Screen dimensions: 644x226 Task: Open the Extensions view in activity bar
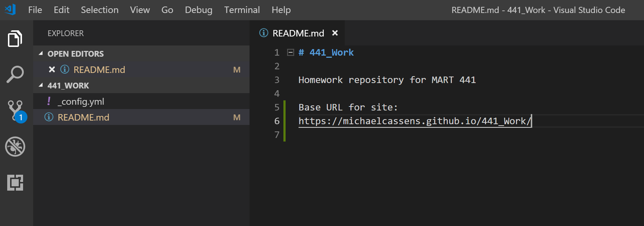pos(15,183)
